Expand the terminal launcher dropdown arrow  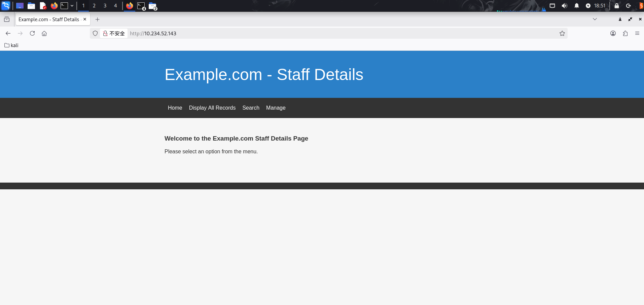point(72,6)
